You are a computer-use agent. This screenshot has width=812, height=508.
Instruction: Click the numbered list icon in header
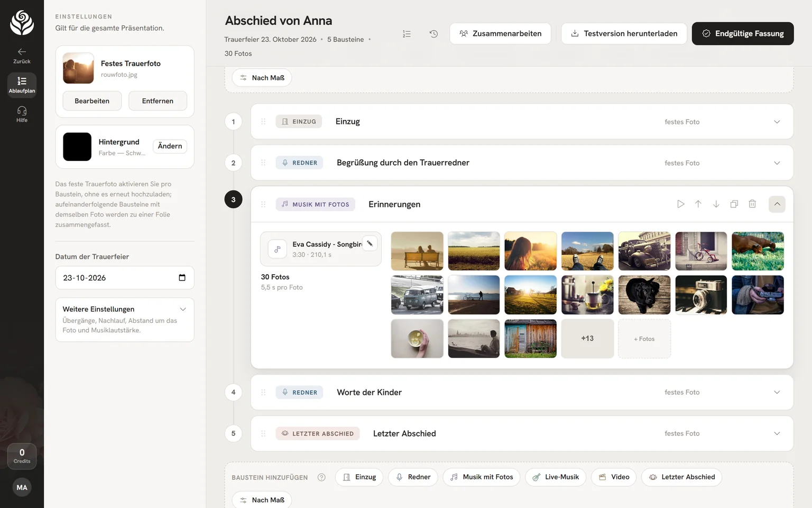[407, 34]
